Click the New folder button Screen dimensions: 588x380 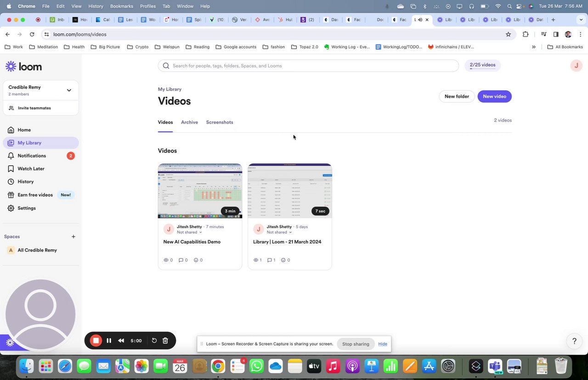[457, 96]
